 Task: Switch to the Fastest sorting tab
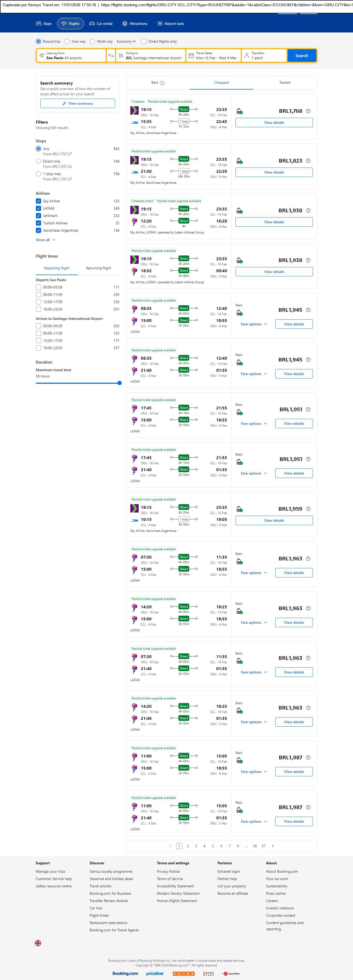click(x=285, y=82)
